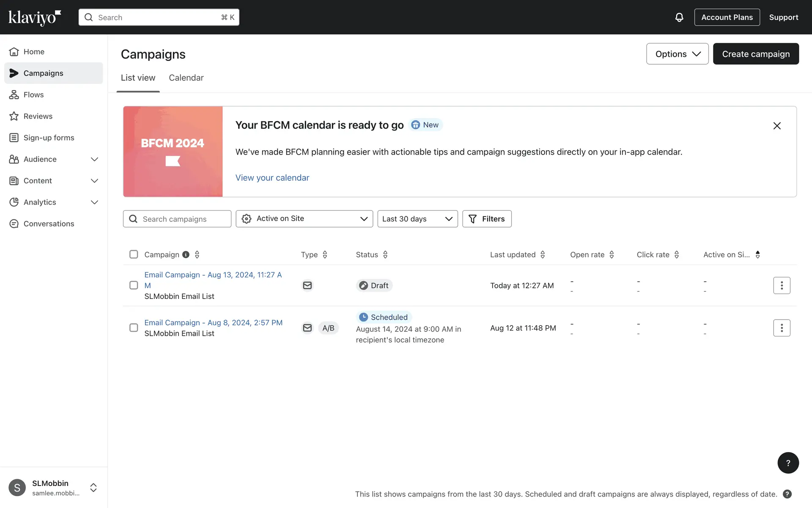This screenshot has height=508, width=812.
Task: Select the Aug 8 campaign checkbox
Action: 134,328
